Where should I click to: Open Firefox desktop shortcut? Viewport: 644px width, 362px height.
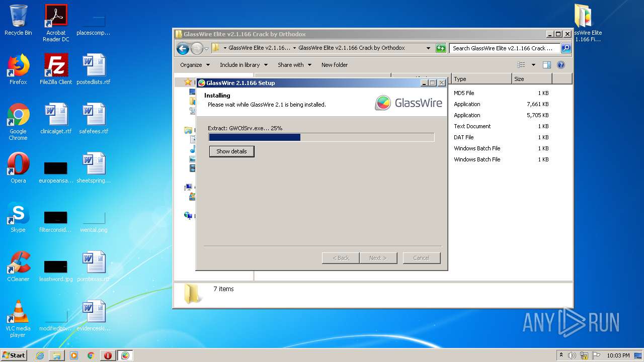tap(18, 69)
